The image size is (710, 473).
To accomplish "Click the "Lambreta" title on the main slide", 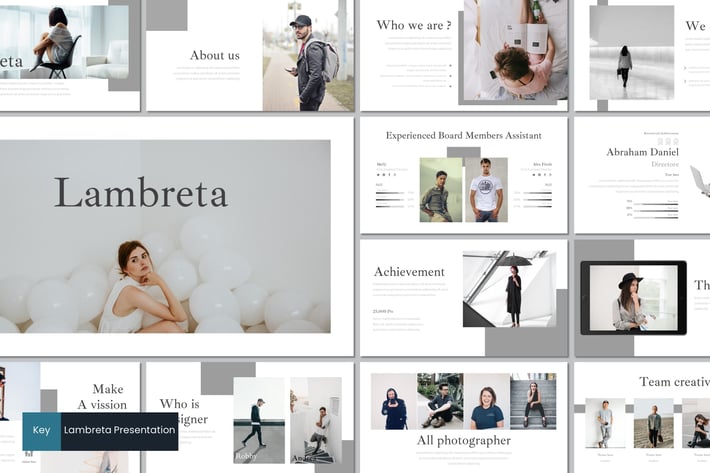I will click(x=141, y=193).
